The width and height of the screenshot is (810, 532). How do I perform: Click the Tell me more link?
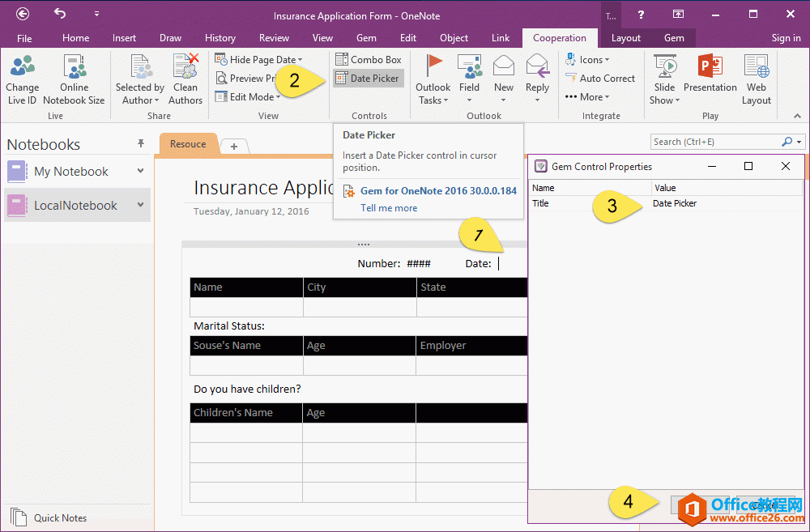click(x=389, y=208)
